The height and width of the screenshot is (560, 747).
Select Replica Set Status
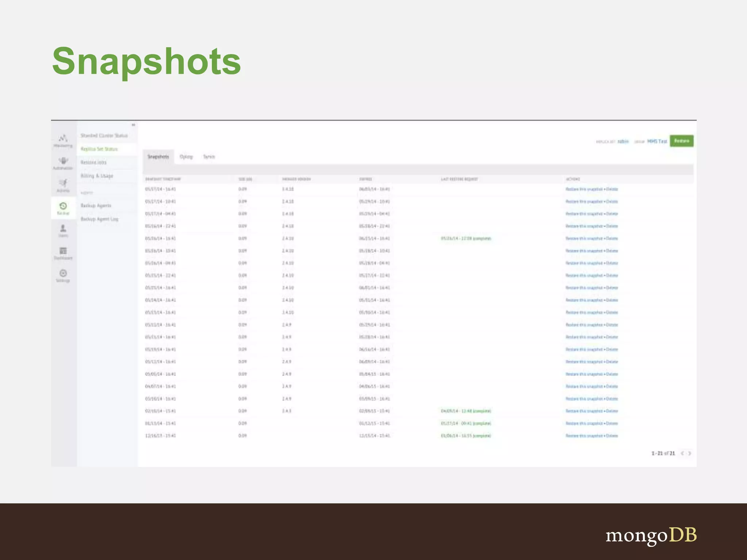[99, 149]
